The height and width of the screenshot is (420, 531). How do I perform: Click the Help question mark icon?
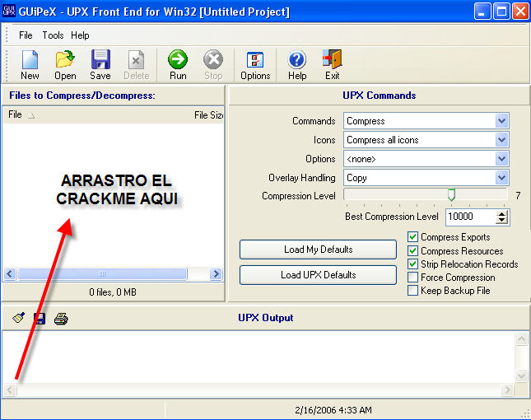tap(297, 64)
